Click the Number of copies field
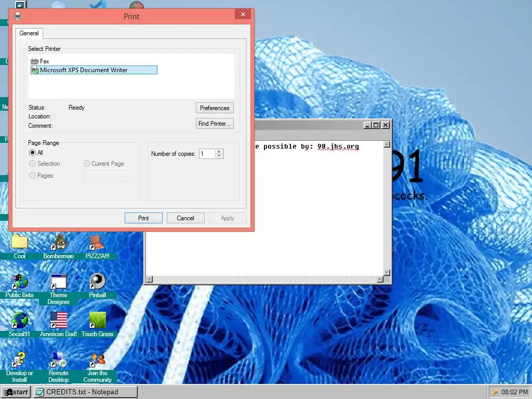The height and width of the screenshot is (399, 532). tap(208, 154)
